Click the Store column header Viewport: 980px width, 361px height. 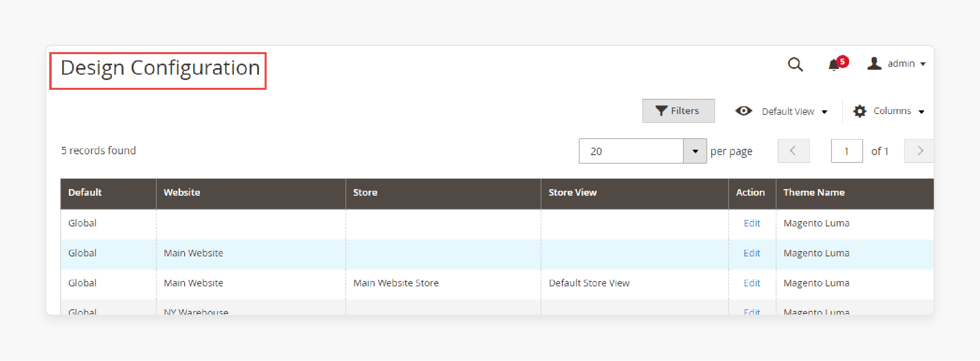click(x=443, y=193)
